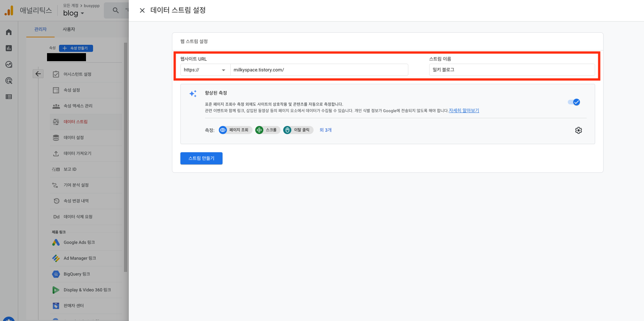The image size is (644, 321).
Task: Click the 스트림 만들기 button
Action: click(201, 158)
